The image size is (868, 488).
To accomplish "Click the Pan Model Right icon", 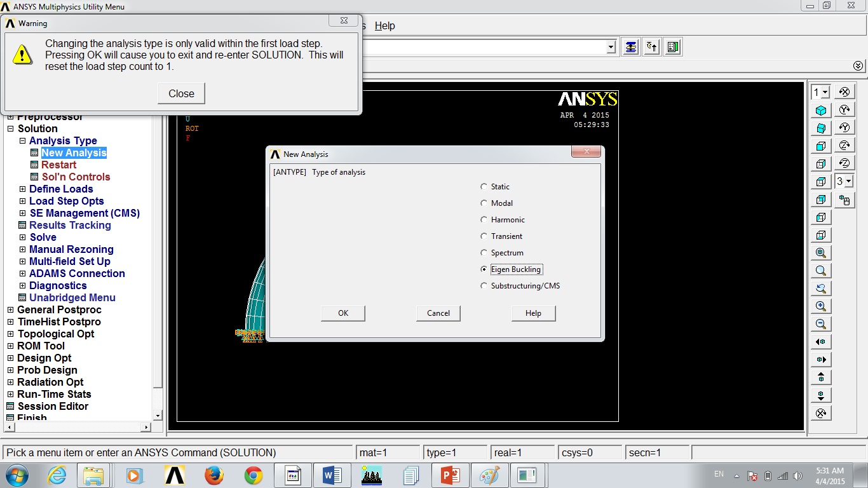I will tap(820, 360).
